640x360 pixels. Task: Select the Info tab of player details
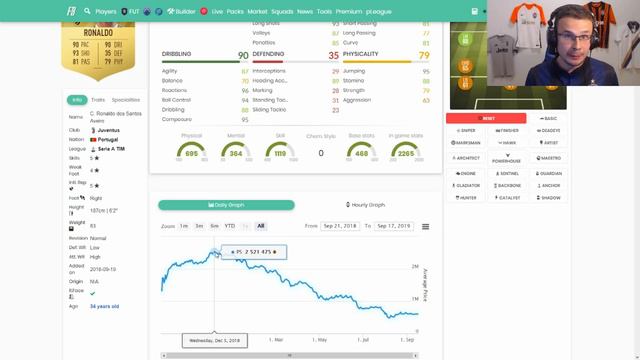[77, 100]
